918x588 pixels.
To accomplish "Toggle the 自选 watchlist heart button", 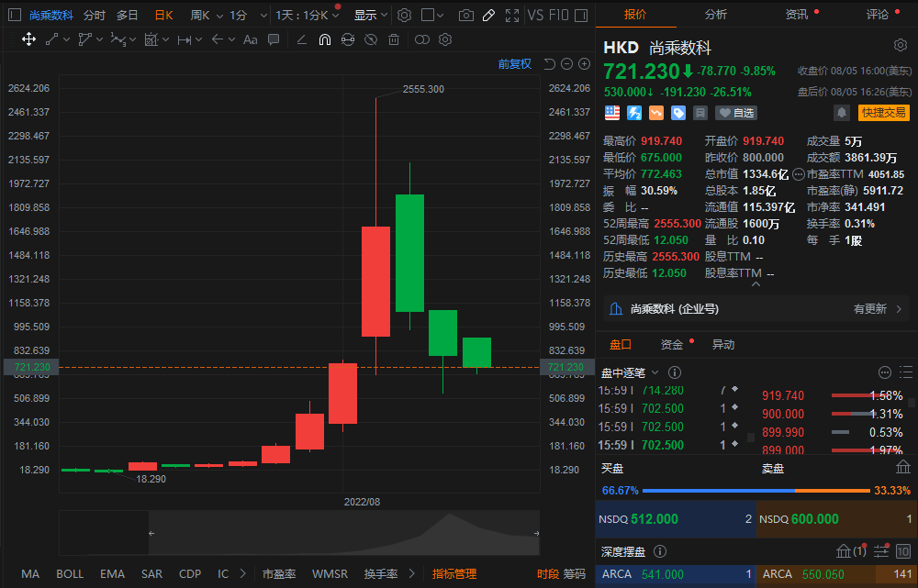I will tap(736, 113).
